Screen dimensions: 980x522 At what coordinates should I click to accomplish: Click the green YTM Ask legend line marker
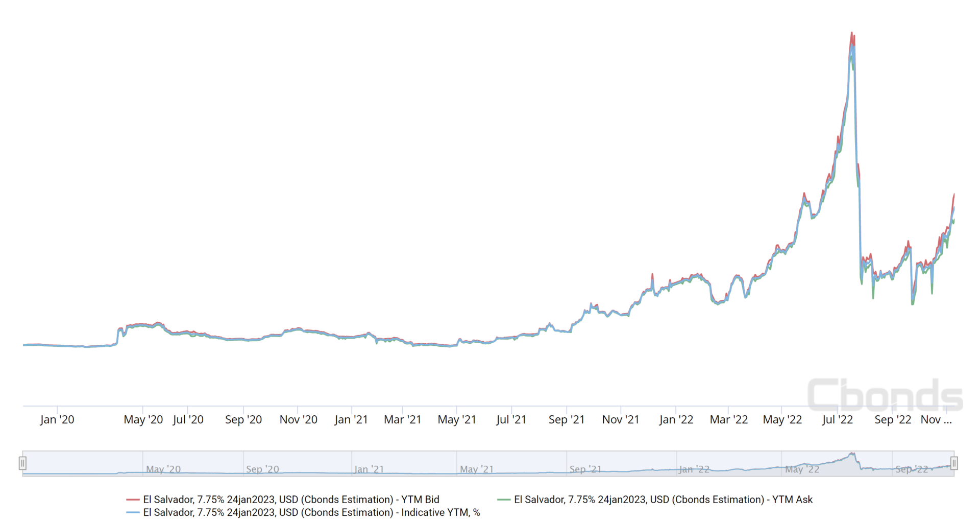click(504, 500)
